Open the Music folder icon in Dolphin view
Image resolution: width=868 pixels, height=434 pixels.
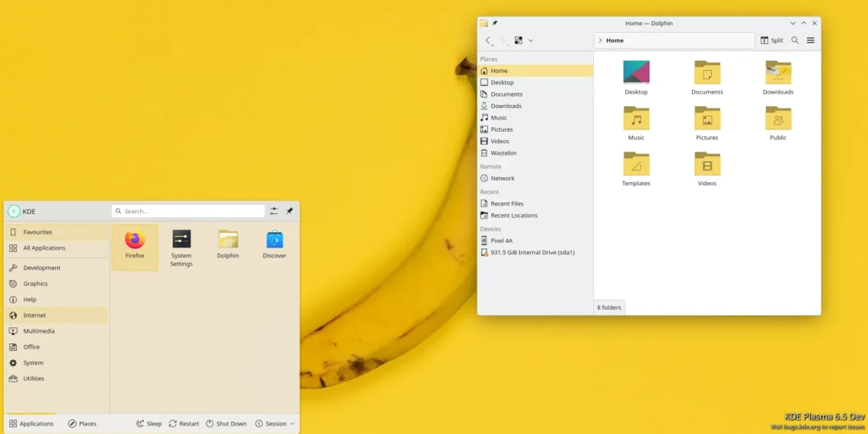(636, 123)
